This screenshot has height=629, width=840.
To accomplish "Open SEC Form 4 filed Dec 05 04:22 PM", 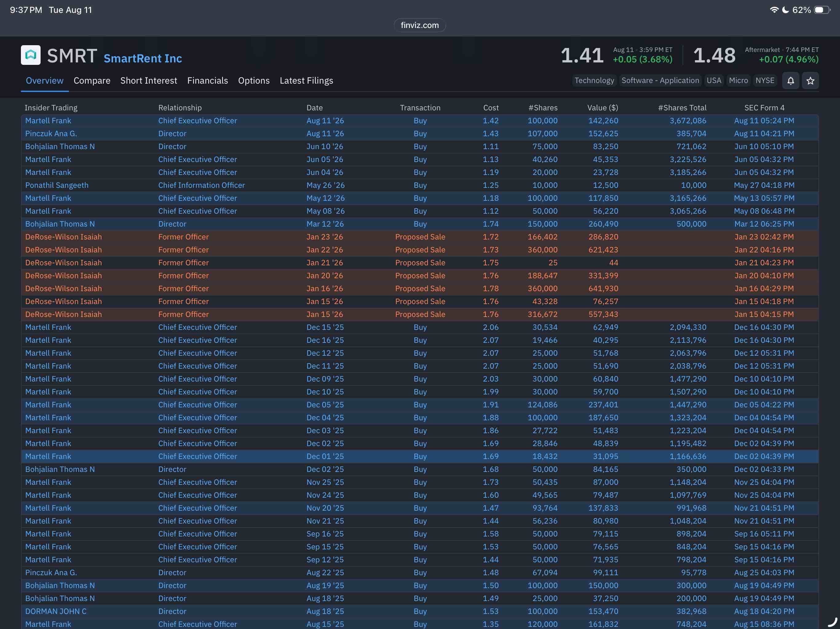I will tap(764, 405).
